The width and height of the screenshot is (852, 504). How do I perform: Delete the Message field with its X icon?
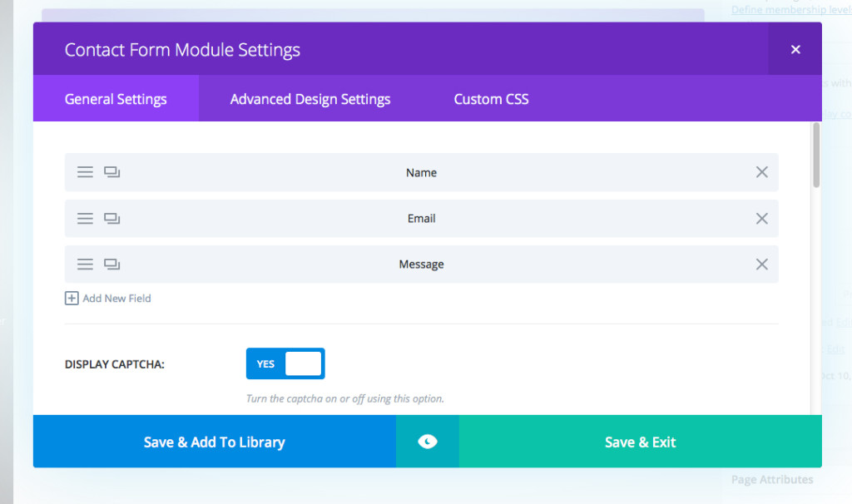click(761, 264)
